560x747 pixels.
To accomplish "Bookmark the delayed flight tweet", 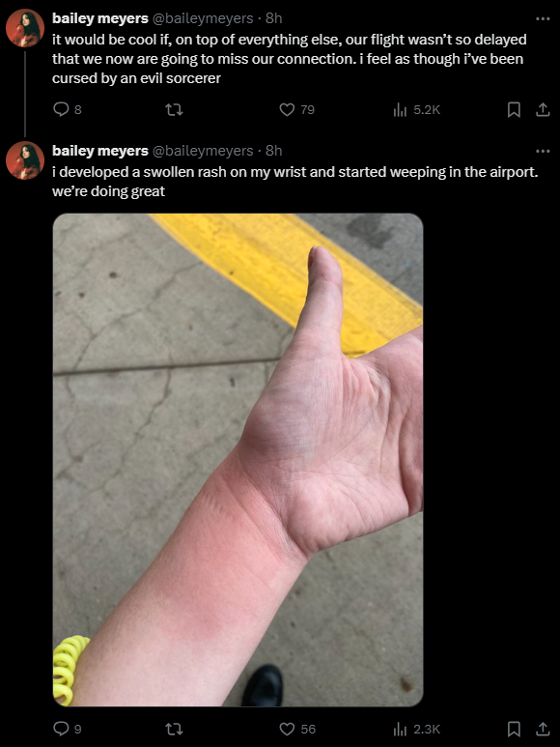I will pyautogui.click(x=514, y=110).
